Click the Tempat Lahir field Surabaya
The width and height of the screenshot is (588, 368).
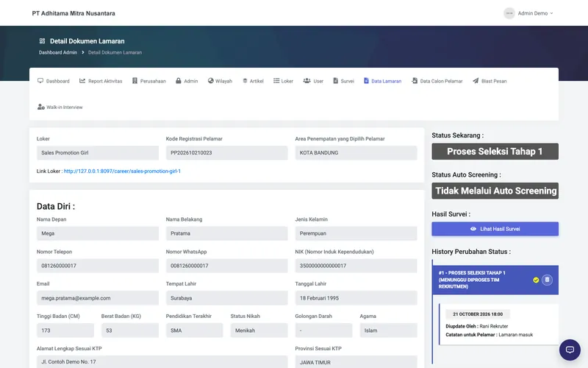click(227, 298)
